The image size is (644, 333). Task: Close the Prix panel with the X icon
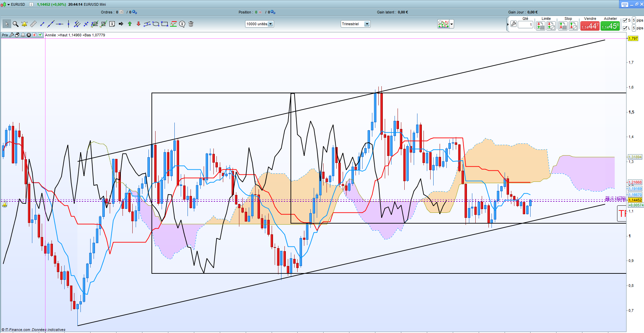coord(29,35)
